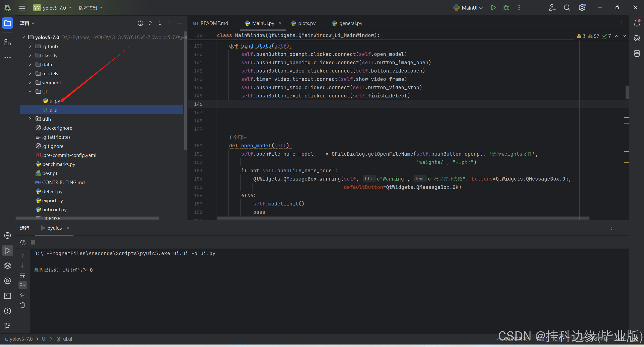Click UI breadcrumb in navigation bar
The image size is (644, 347).
click(44, 339)
